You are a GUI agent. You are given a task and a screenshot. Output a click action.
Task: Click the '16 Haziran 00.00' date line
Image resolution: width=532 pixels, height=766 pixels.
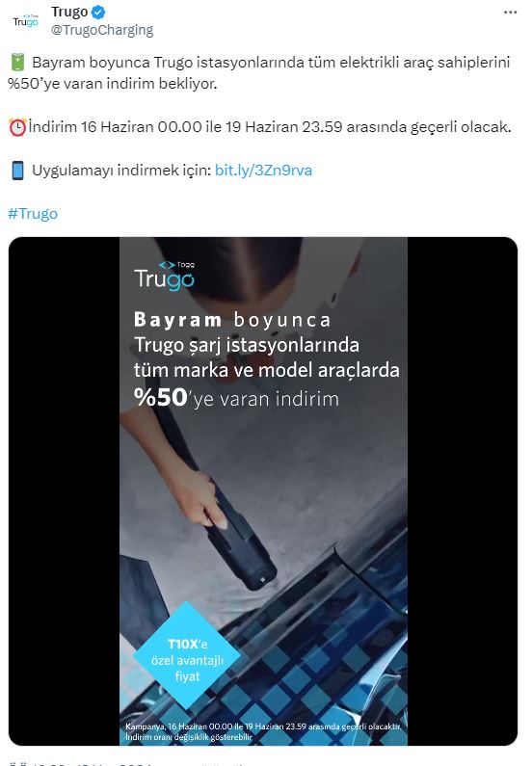click(x=270, y=127)
